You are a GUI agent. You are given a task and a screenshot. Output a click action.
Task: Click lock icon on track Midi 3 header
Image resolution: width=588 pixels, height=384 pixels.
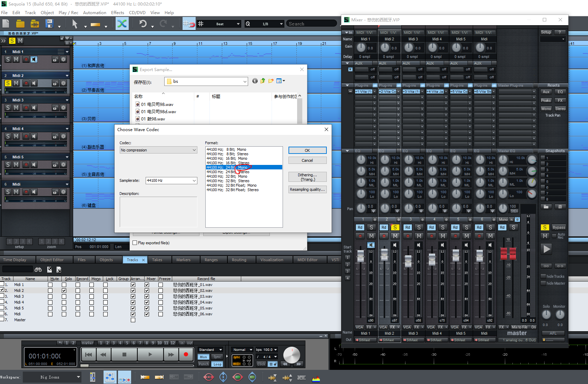tap(55, 108)
